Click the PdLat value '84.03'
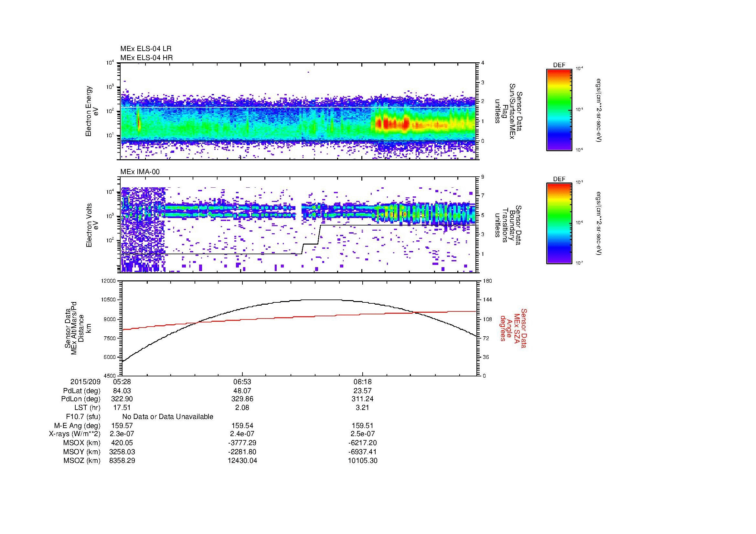This screenshot has height=534, width=756. (122, 391)
